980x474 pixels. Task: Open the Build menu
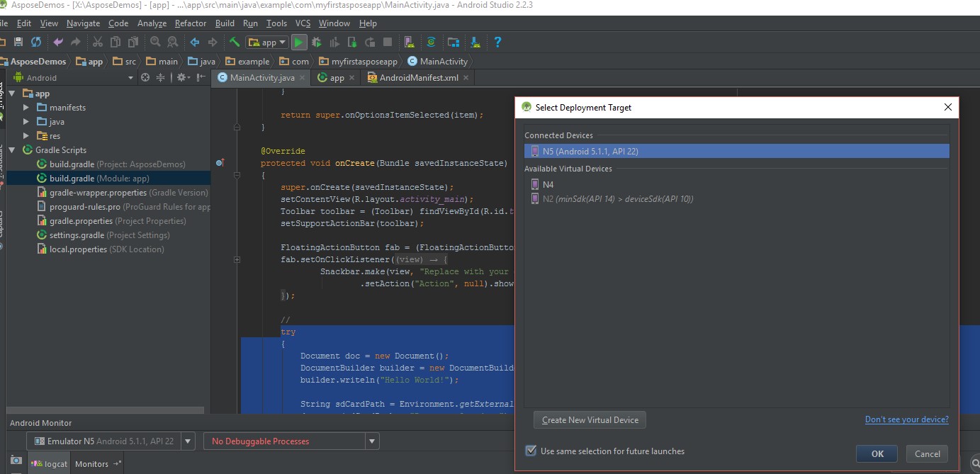[225, 23]
